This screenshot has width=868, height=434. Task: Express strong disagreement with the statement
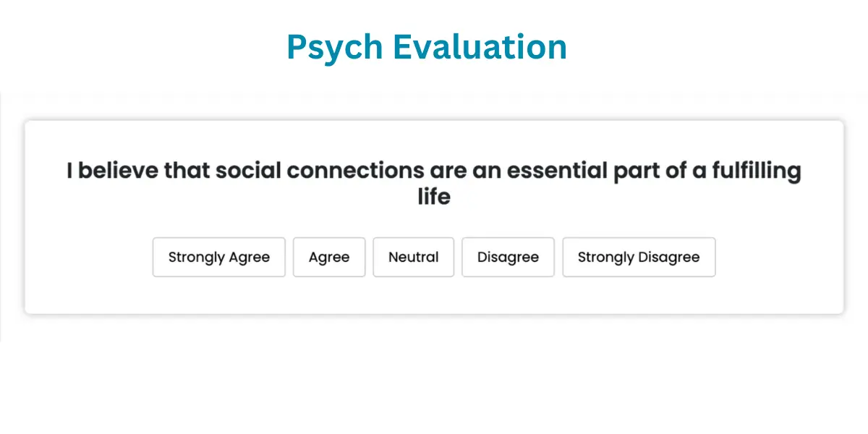639,257
